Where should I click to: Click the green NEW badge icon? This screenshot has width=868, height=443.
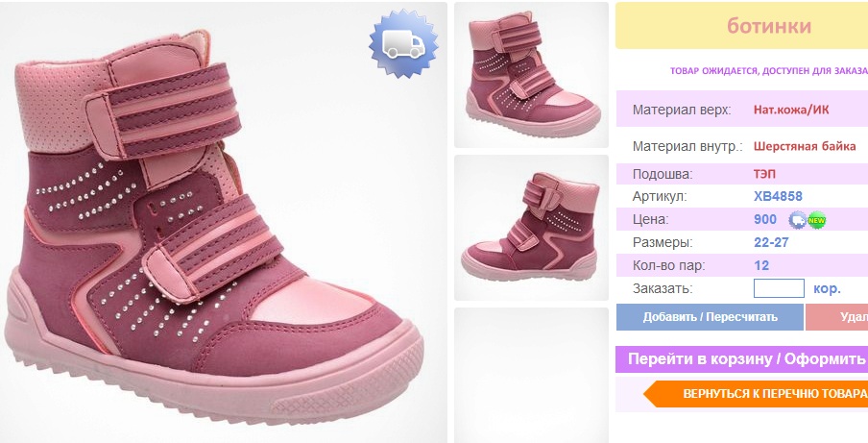click(x=816, y=220)
